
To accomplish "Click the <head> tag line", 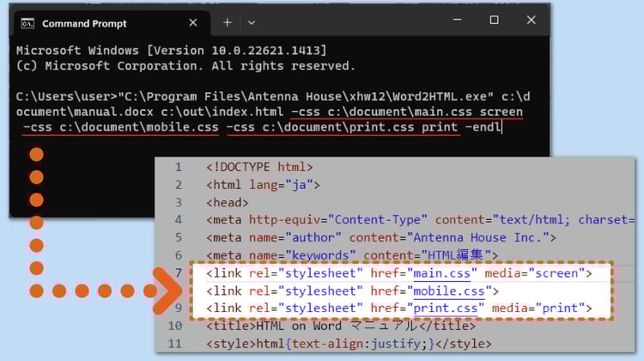I will (x=228, y=202).
